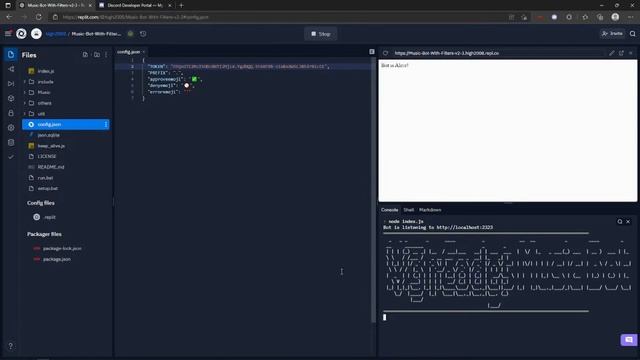Click the user avatar next to Replit logo
Screen dimensions: 640x360
click(36, 34)
